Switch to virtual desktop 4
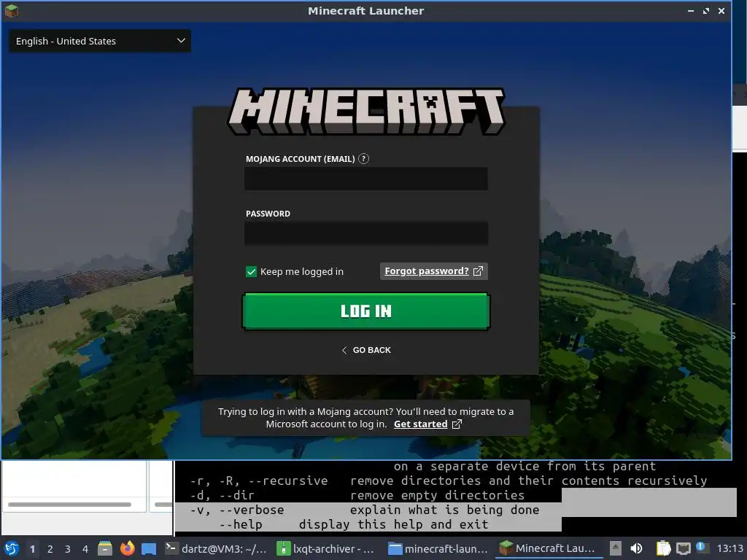The height and width of the screenshot is (560, 747). click(x=85, y=549)
